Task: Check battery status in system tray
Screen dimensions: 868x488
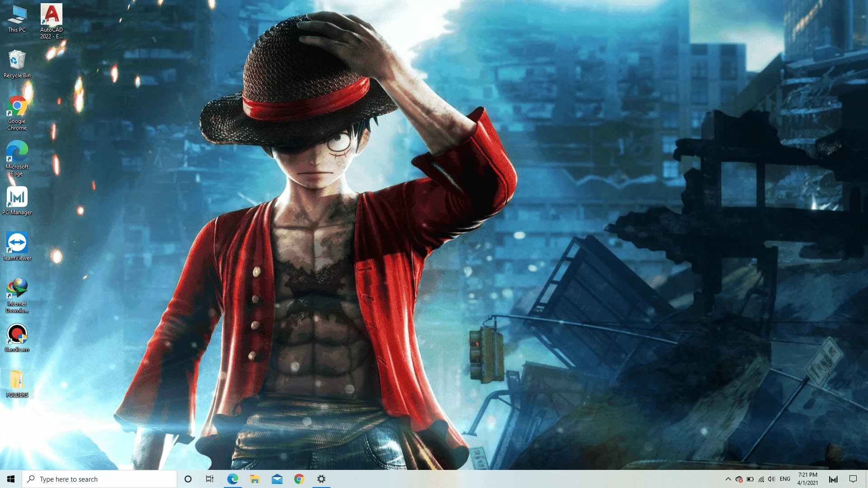Action: 750,479
